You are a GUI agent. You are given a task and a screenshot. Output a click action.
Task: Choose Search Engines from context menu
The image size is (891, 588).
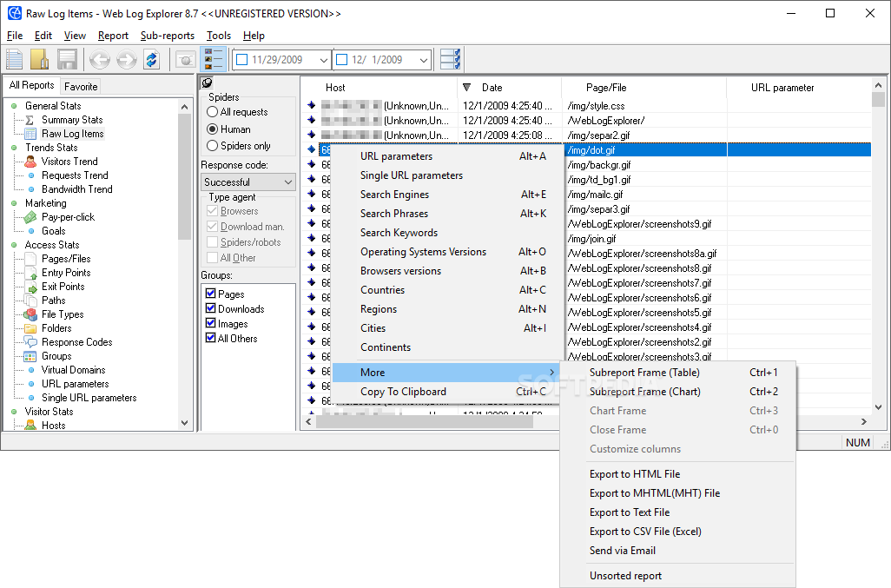coord(446,195)
